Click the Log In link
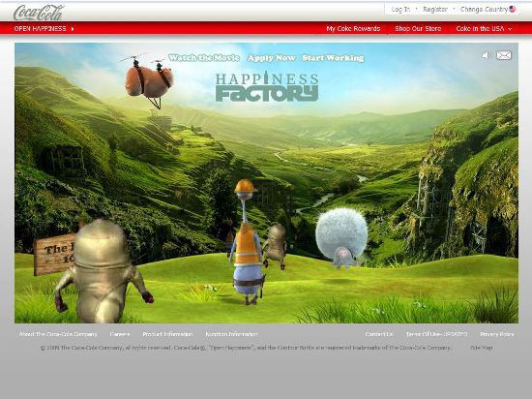Viewport: 532px width, 399px height. click(x=400, y=10)
